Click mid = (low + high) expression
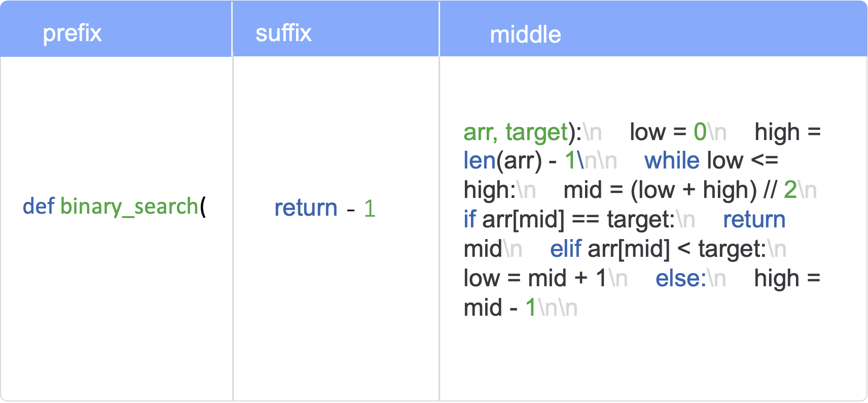Image resolution: width=868 pixels, height=403 pixels. pos(660,190)
